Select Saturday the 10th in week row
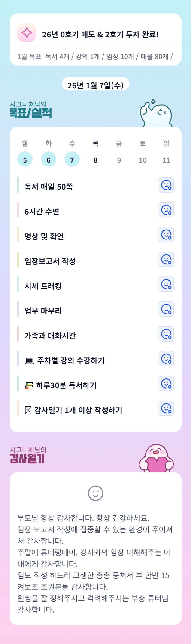This screenshot has width=191, height=644. 142,160
